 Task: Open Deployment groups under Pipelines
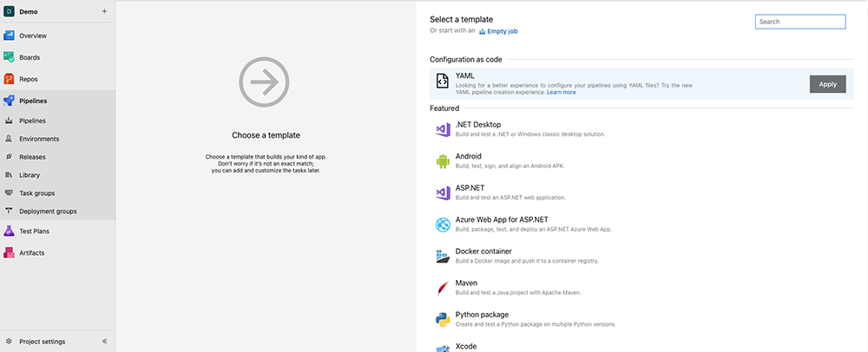[48, 211]
